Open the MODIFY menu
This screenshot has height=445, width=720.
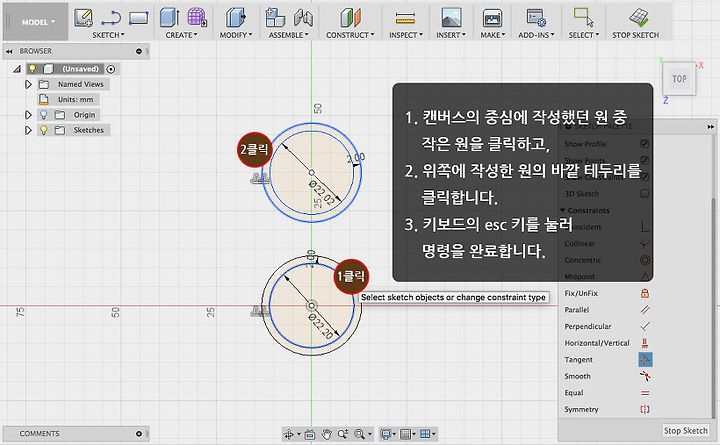pos(236,35)
